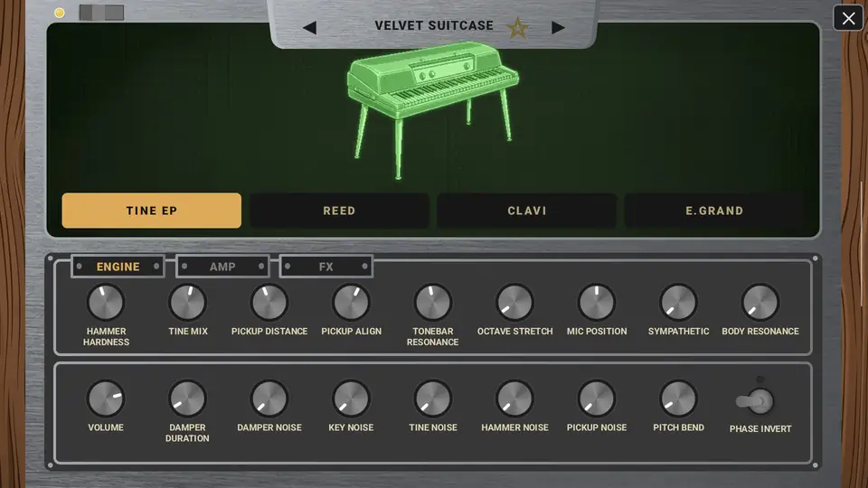The image size is (868, 488).
Task: Select the REED instrument model
Action: (x=339, y=211)
